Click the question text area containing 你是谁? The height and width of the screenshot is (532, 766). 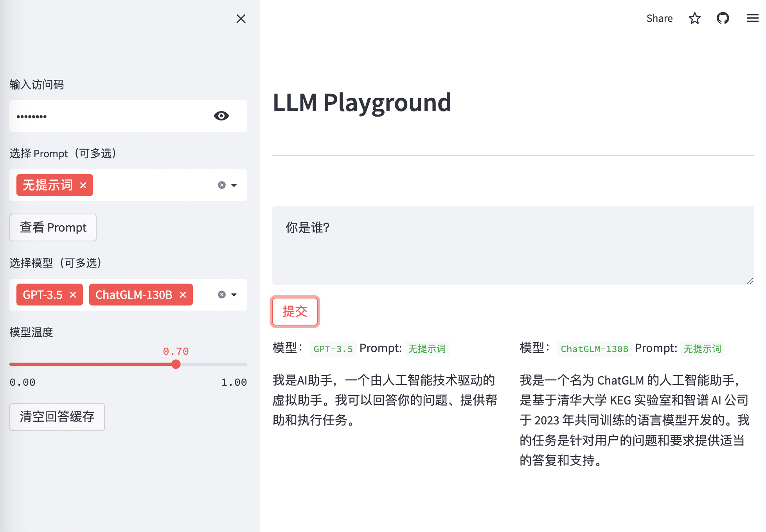(512, 245)
